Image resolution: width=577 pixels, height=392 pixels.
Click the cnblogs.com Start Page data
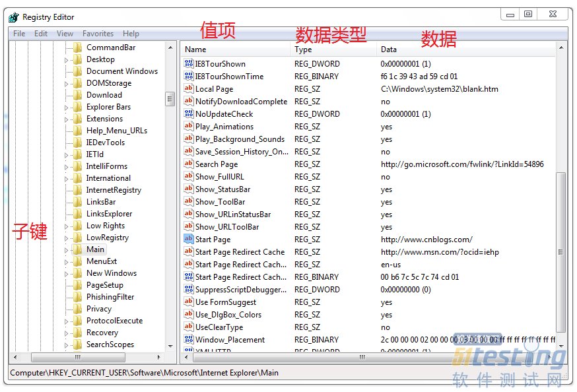click(x=426, y=240)
